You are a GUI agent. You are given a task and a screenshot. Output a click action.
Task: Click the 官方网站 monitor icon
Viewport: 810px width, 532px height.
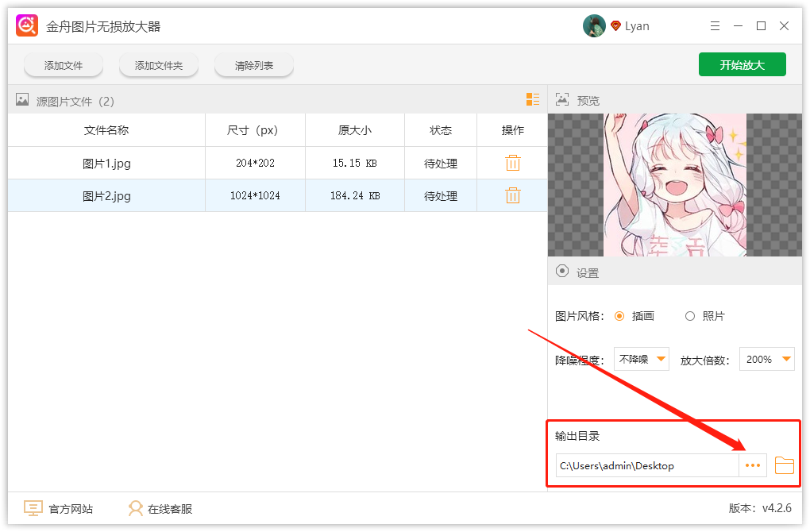pos(33,508)
